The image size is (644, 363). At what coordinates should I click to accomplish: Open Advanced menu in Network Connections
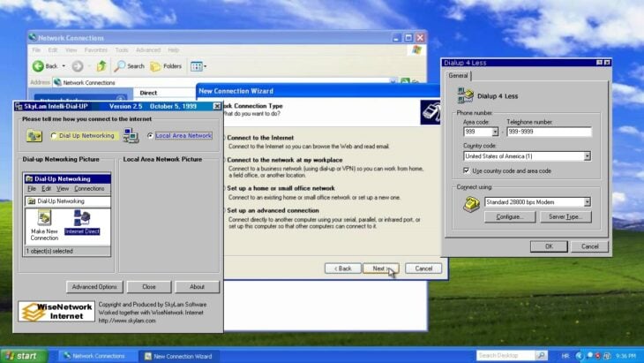[148, 49]
